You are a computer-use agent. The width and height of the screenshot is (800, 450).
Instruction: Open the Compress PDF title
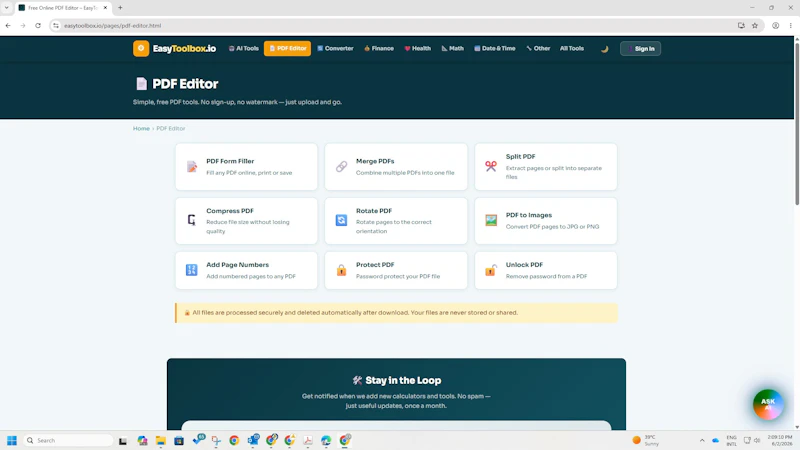tap(230, 211)
